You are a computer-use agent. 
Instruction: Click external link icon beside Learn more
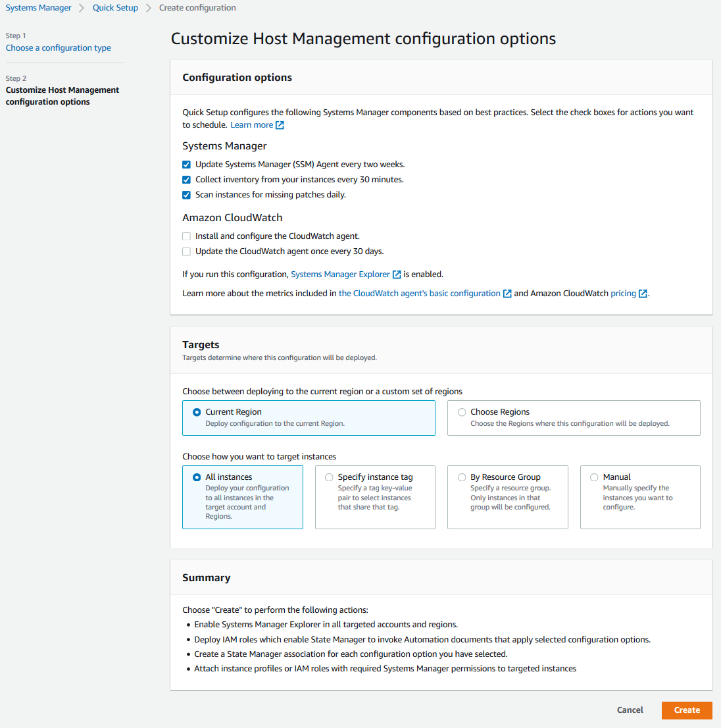point(280,125)
